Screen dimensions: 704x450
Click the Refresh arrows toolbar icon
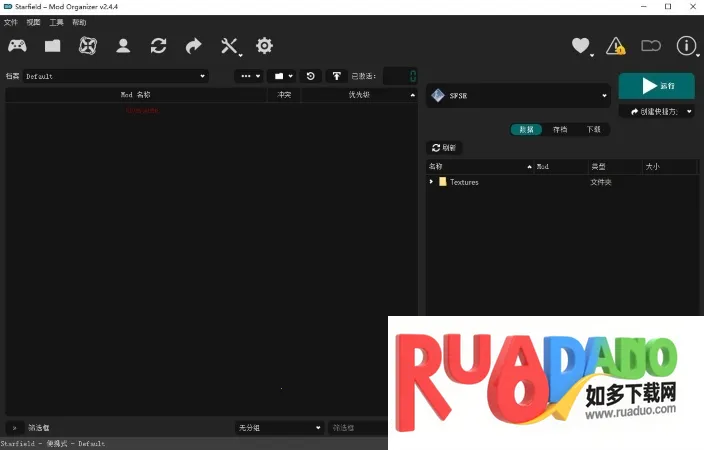tap(158, 45)
